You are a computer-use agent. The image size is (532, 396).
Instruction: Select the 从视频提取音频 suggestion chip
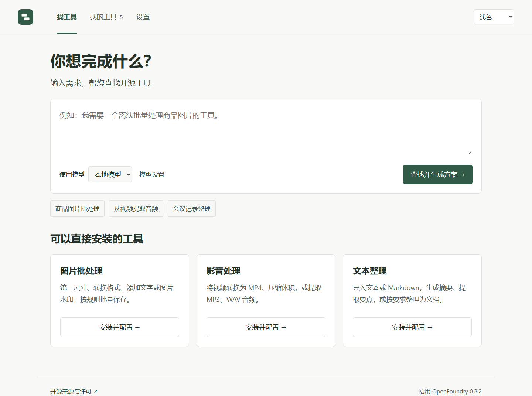(136, 209)
